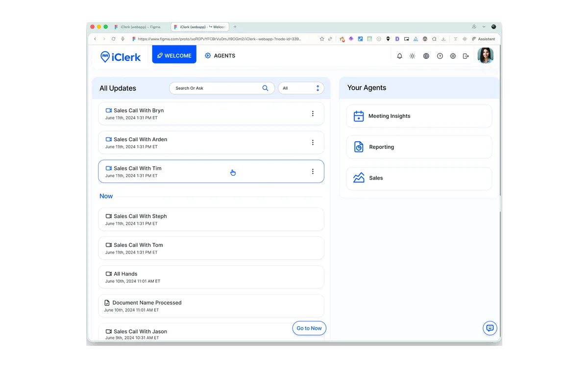Open Sales Call With Arden update
This screenshot has height=368, width=588.
(211, 143)
